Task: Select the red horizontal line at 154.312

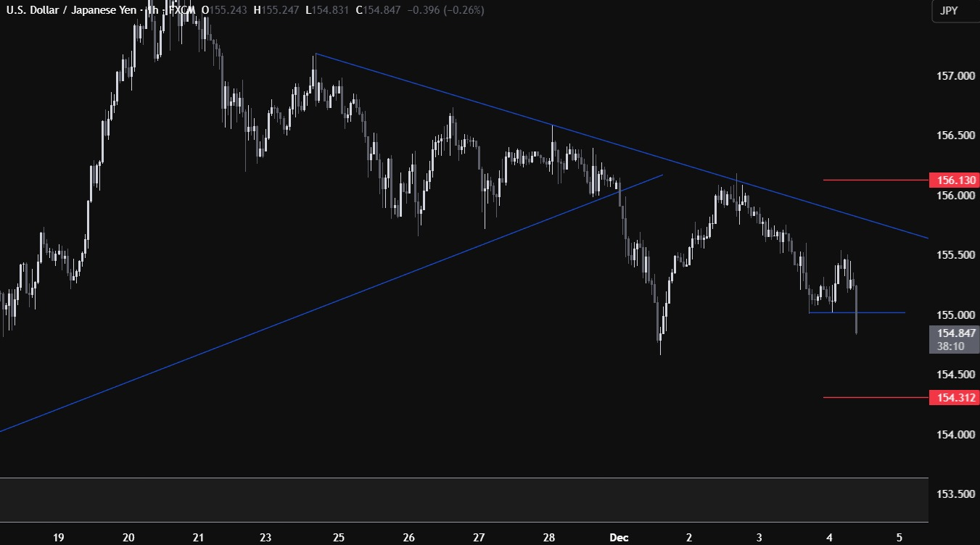Action: (870, 397)
